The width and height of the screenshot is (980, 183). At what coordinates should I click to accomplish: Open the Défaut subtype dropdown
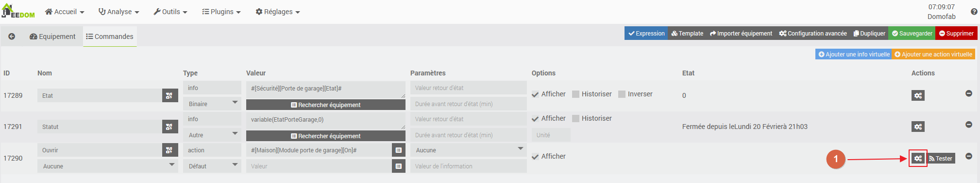(212, 166)
